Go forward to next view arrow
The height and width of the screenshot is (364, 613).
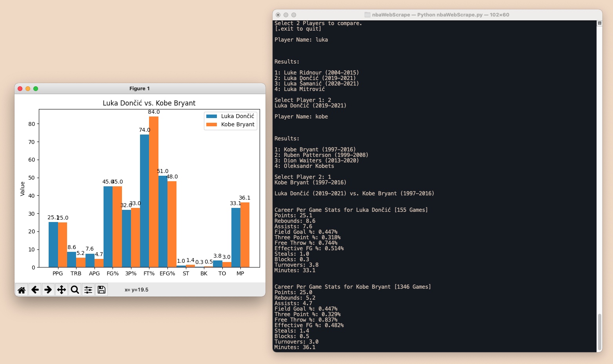point(48,290)
